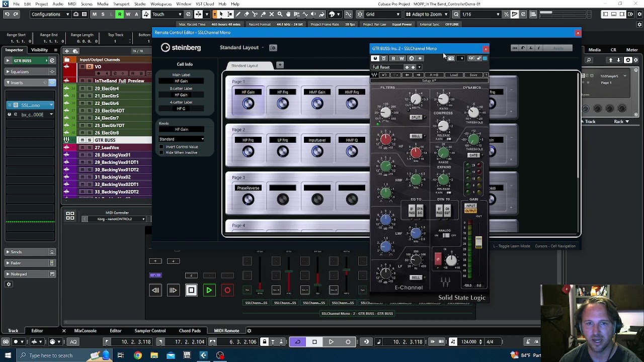Select the Object Selection arrow tool
The width and height of the screenshot is (644, 362).
pos(221,14)
